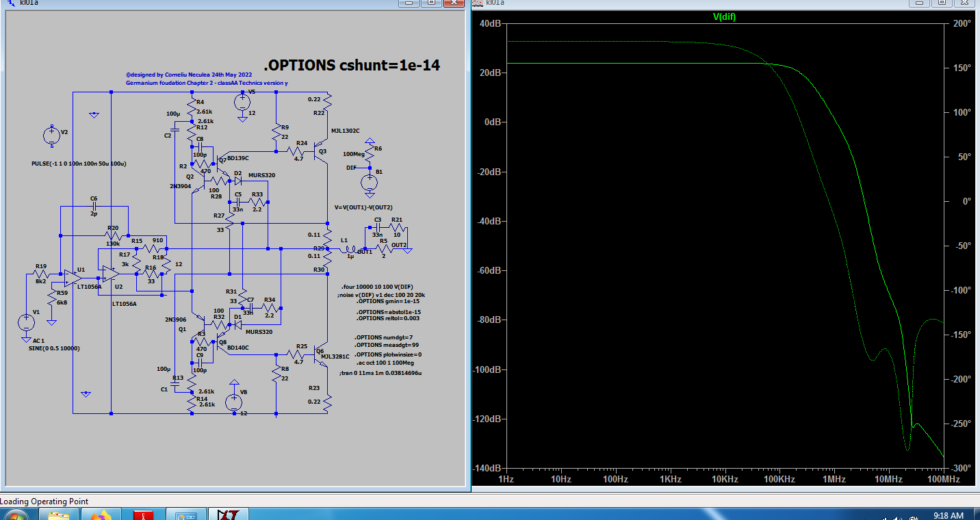Click the .OPTIONS plotwinsize=0 directive
The image size is (980, 520).
(x=388, y=354)
